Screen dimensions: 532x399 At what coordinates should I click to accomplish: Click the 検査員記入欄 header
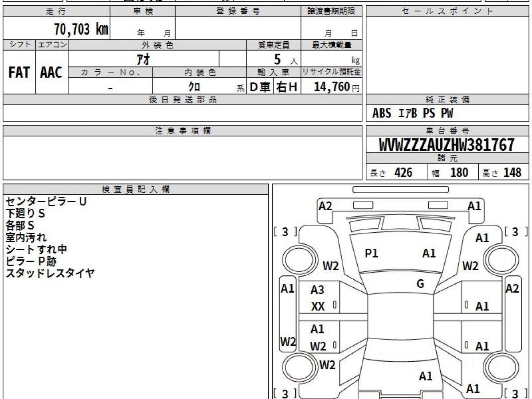coord(136,189)
